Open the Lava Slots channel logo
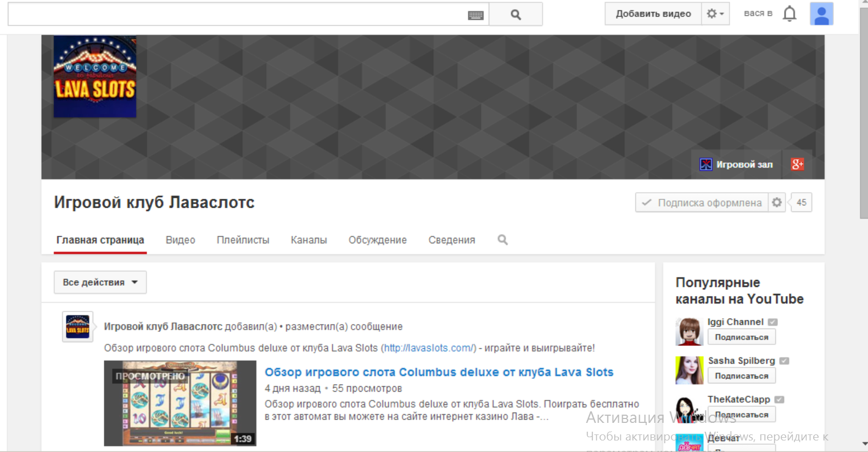868x452 pixels. click(x=95, y=76)
